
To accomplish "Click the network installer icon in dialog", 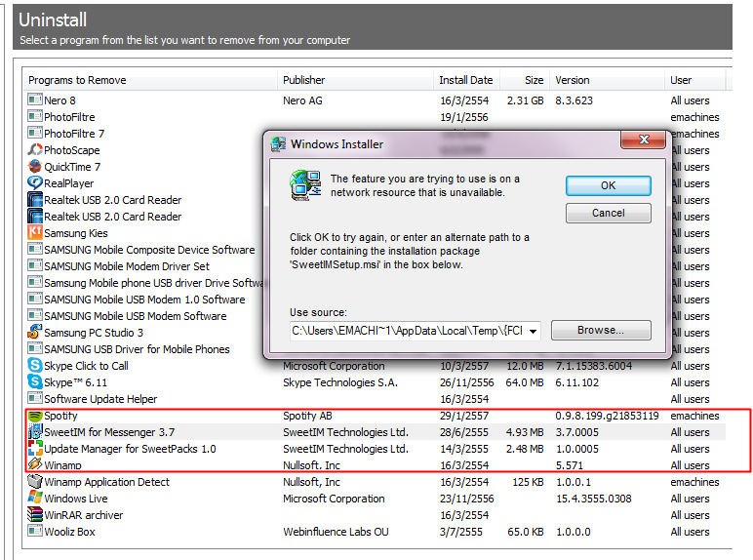I will (305, 185).
